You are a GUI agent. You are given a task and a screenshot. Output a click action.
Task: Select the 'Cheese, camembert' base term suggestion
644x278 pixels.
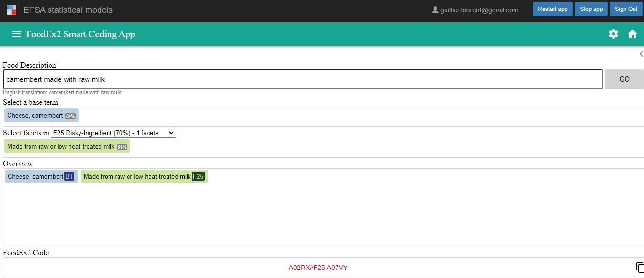click(x=41, y=116)
